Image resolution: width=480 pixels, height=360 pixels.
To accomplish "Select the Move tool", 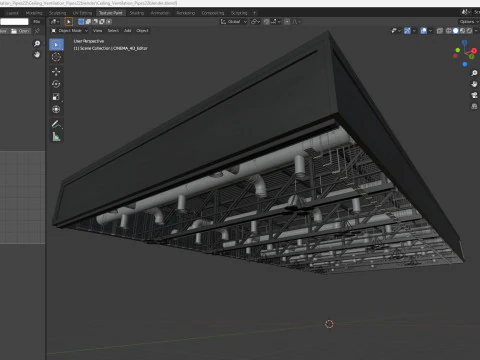I will coord(56,71).
